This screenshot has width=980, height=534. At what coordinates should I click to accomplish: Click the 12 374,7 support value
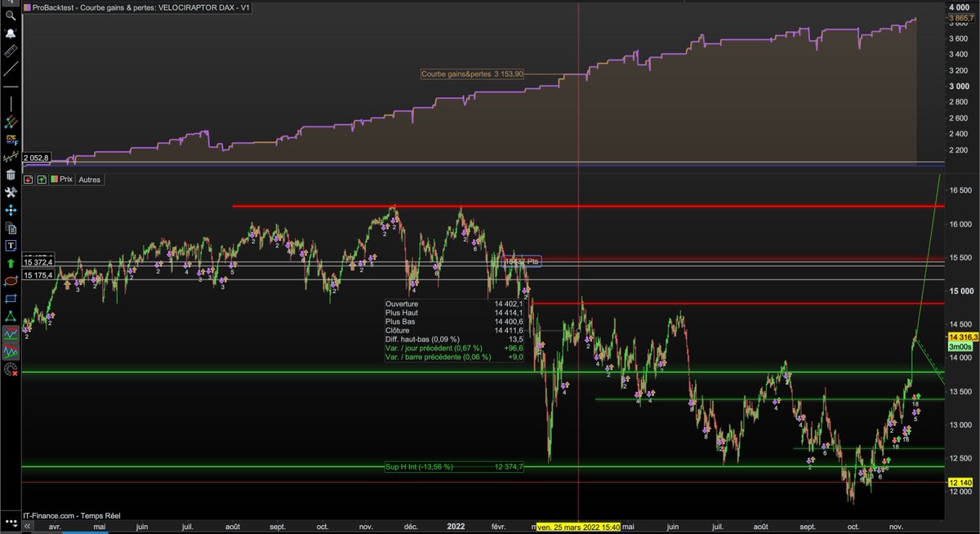[508, 467]
